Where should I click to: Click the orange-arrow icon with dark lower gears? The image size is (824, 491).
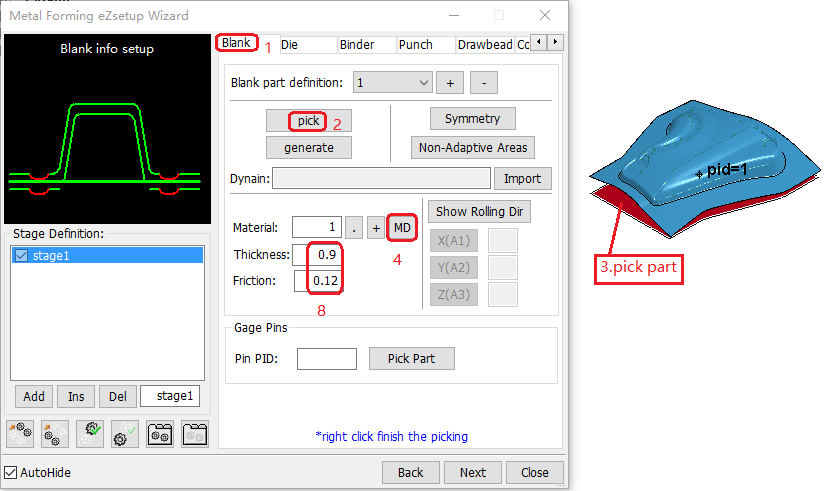pyautogui.click(x=55, y=434)
